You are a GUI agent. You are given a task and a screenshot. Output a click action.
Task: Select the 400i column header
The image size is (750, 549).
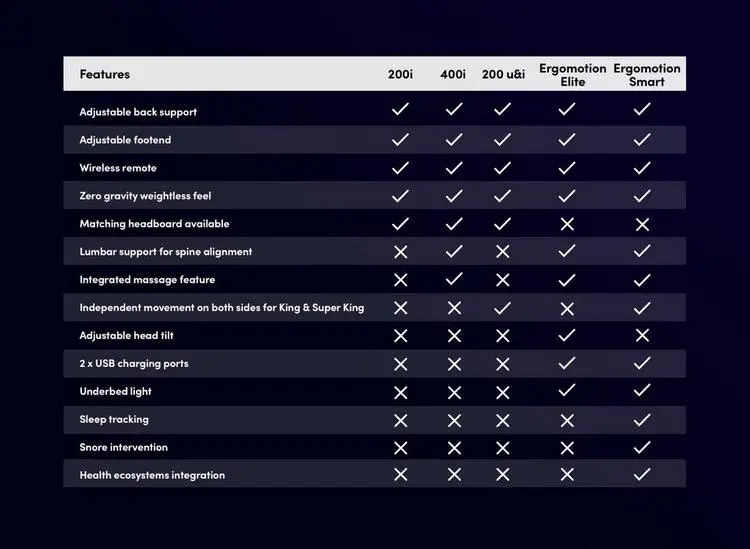(452, 74)
